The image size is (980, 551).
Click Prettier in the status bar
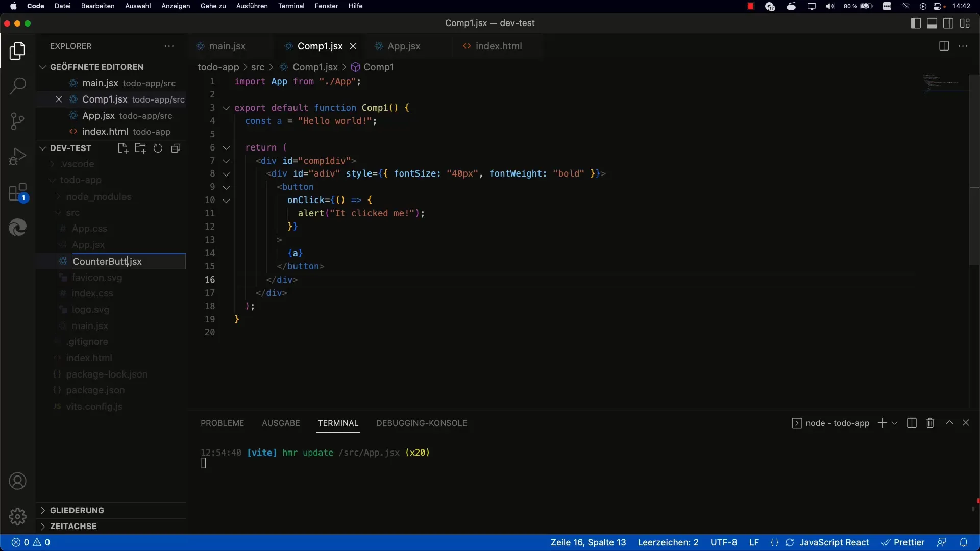pyautogui.click(x=903, y=542)
